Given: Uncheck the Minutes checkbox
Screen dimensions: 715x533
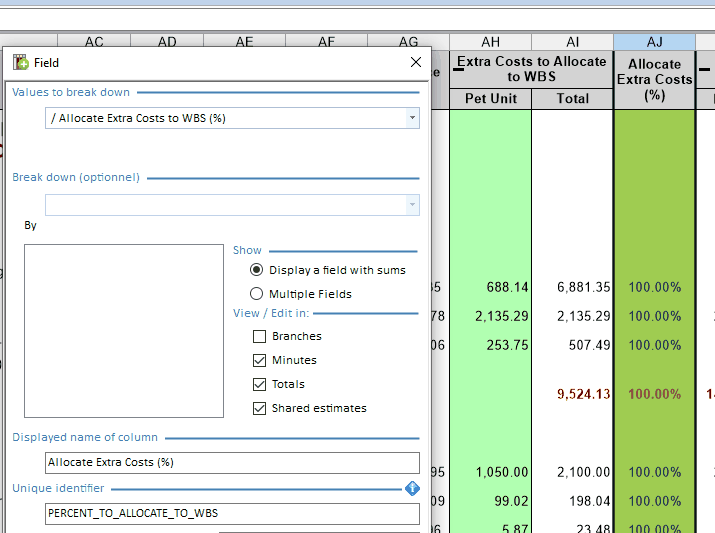Looking at the screenshot, I should [260, 360].
